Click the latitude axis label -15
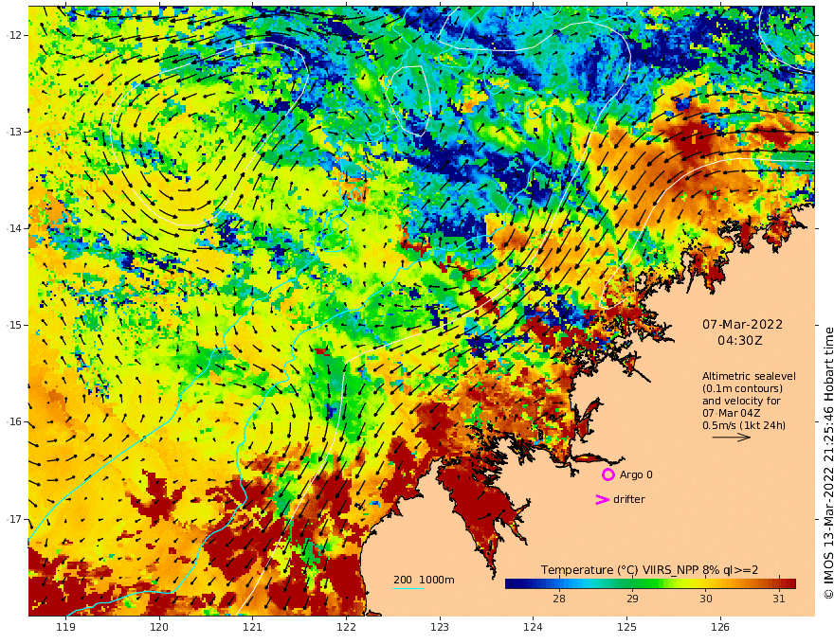Viewport: 834px width, 644px height. (14, 325)
